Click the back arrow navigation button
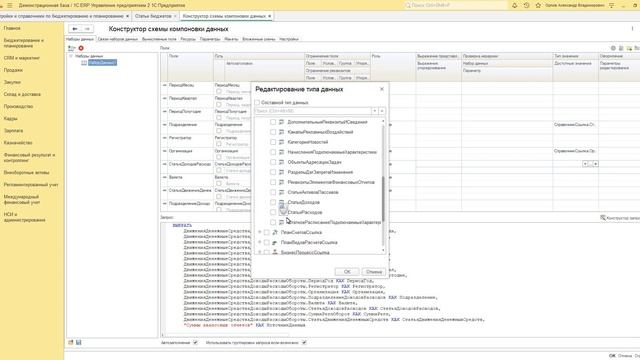640x360 pixels. click(74, 29)
